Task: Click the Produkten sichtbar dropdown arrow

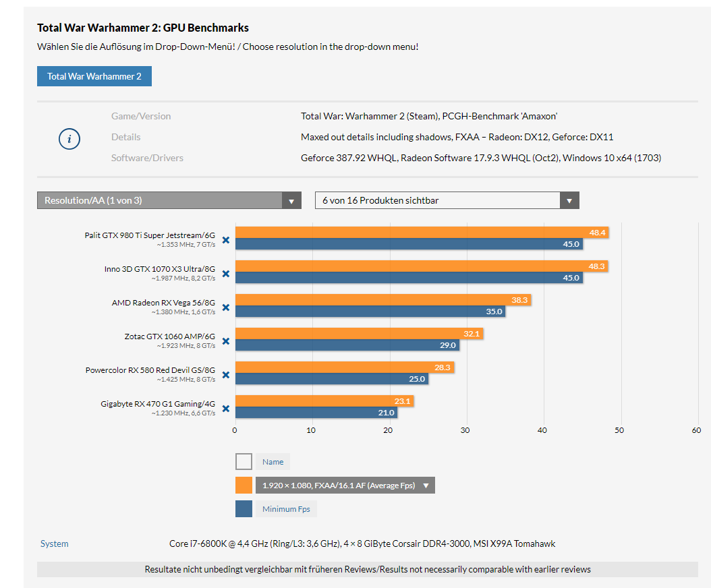Action: tap(569, 201)
